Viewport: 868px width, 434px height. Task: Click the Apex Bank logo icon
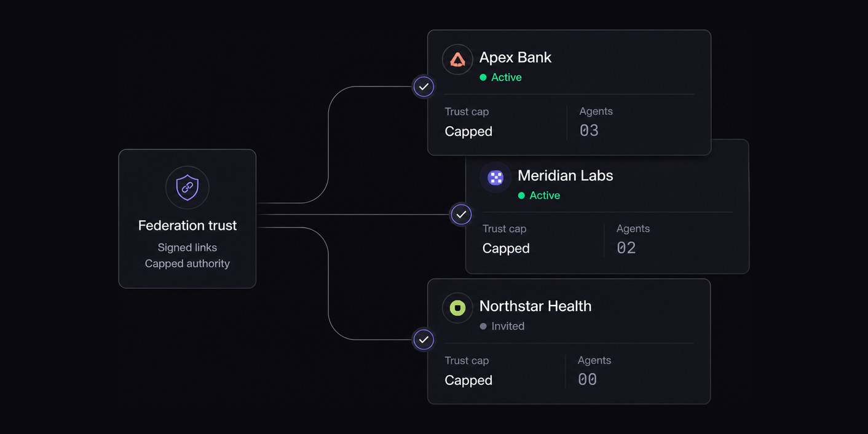click(457, 60)
